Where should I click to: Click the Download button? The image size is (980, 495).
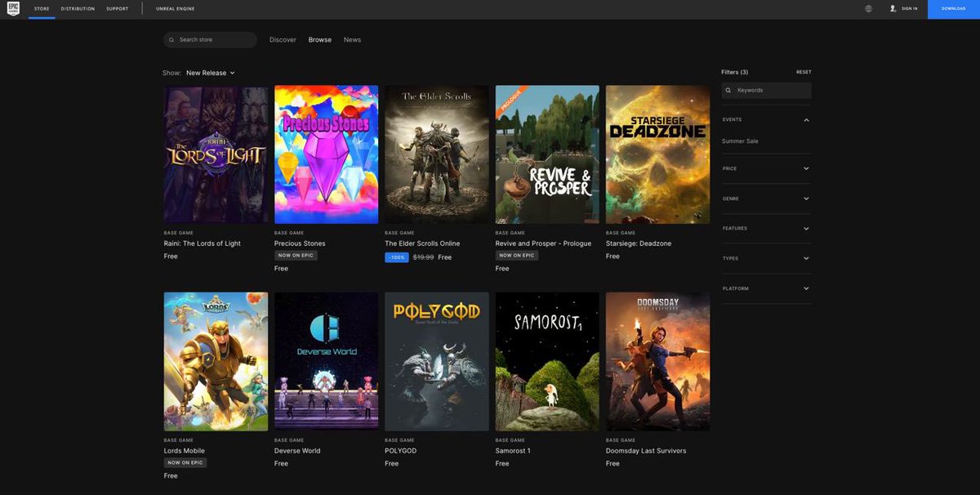(x=954, y=9)
